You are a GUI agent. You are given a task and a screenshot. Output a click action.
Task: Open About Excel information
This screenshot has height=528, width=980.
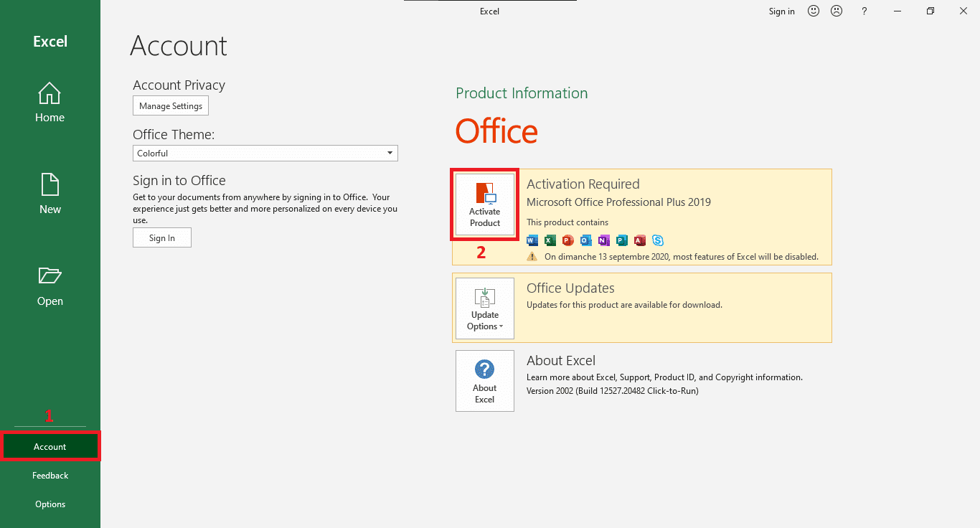coord(485,381)
